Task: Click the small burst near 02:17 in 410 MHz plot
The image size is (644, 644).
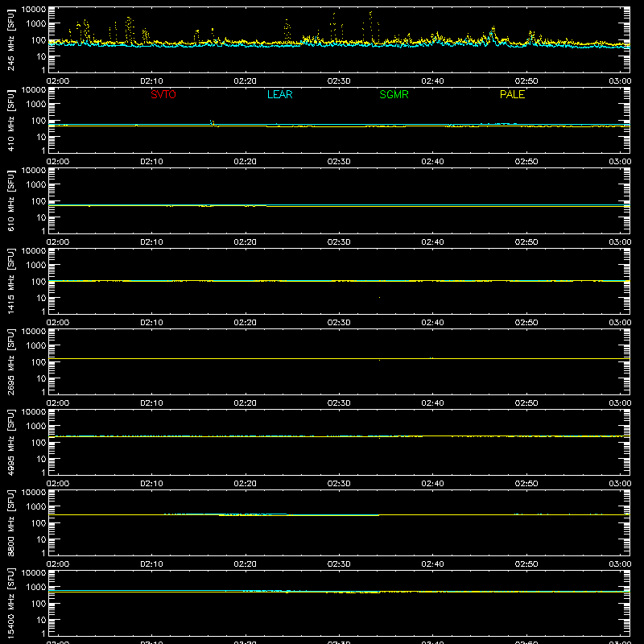Action: (213, 122)
